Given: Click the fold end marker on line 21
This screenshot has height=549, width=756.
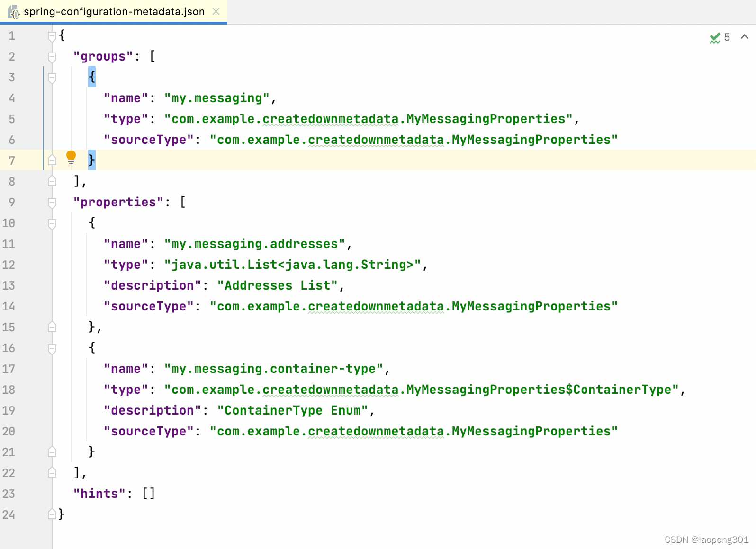Looking at the screenshot, I should [x=52, y=452].
